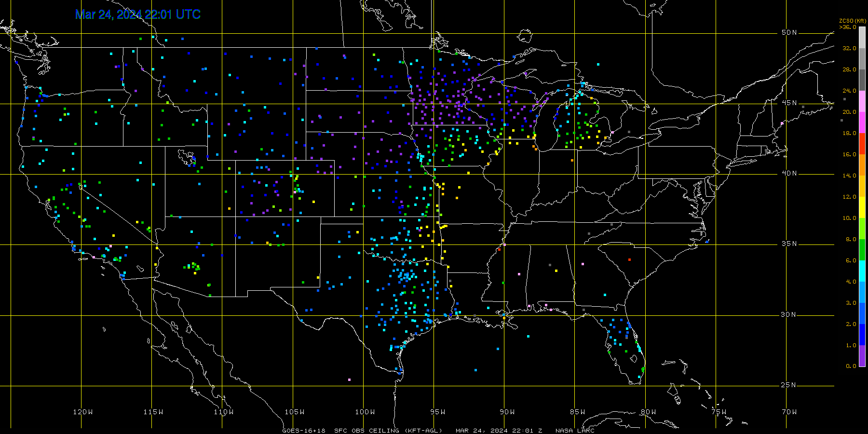This screenshot has height=434, width=868.
Task: Click the '95W' longitude label
Action: click(438, 412)
